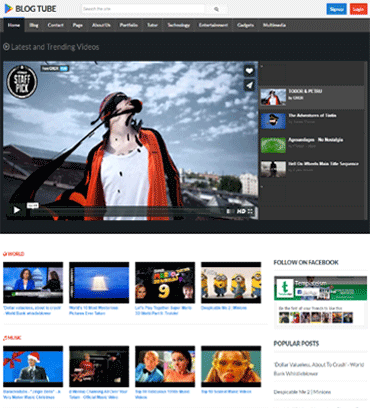Open the blue tuxedo music thumbnail
Screen dimensions: 370x408
[x=165, y=366]
